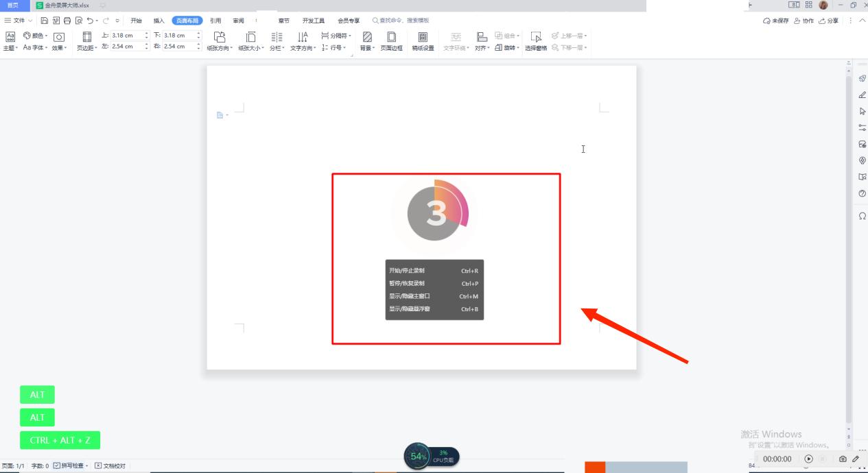Screen dimensions: 868x473
Task: Switch to the 插入 (Insert) ribbon tab
Action: 159,21
